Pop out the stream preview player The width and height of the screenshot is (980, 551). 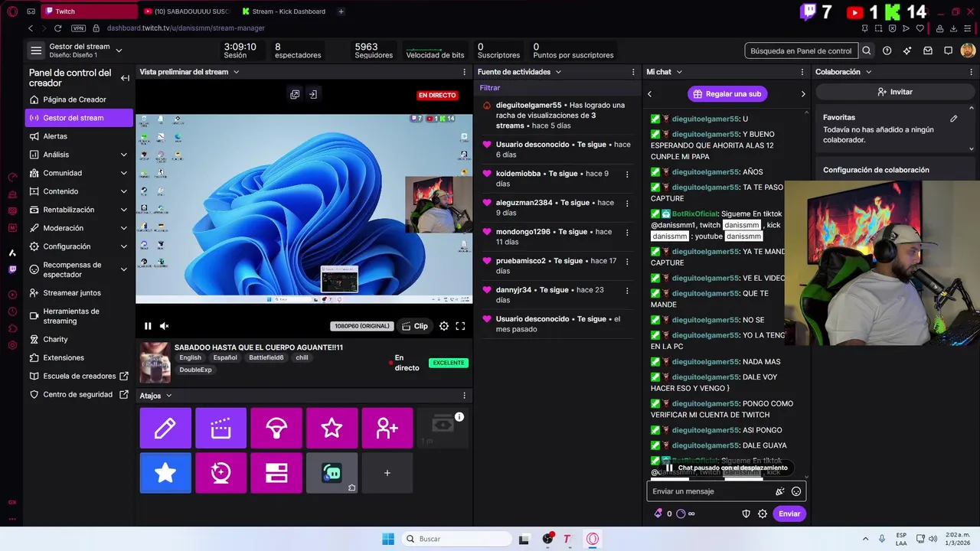[295, 94]
